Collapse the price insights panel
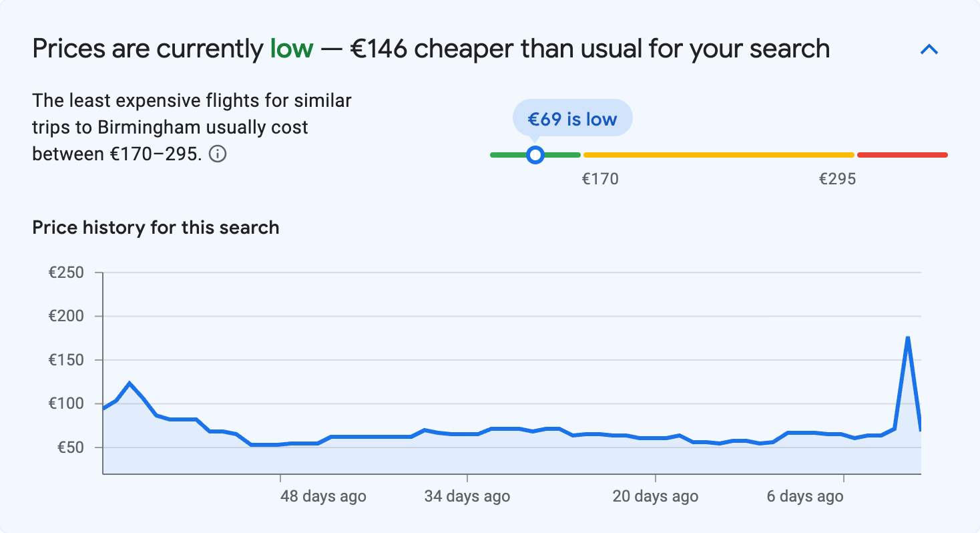The width and height of the screenshot is (980, 533). 929,49
